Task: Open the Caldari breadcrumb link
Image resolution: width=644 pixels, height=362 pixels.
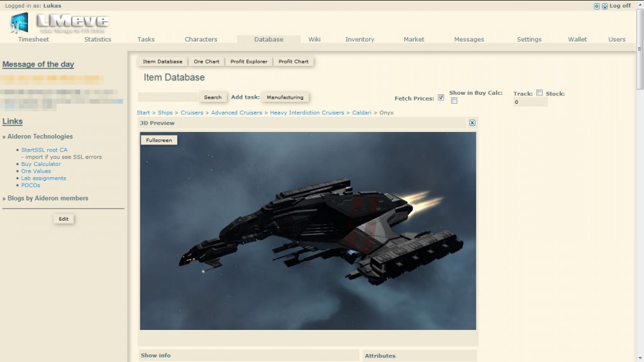Action: (362, 112)
